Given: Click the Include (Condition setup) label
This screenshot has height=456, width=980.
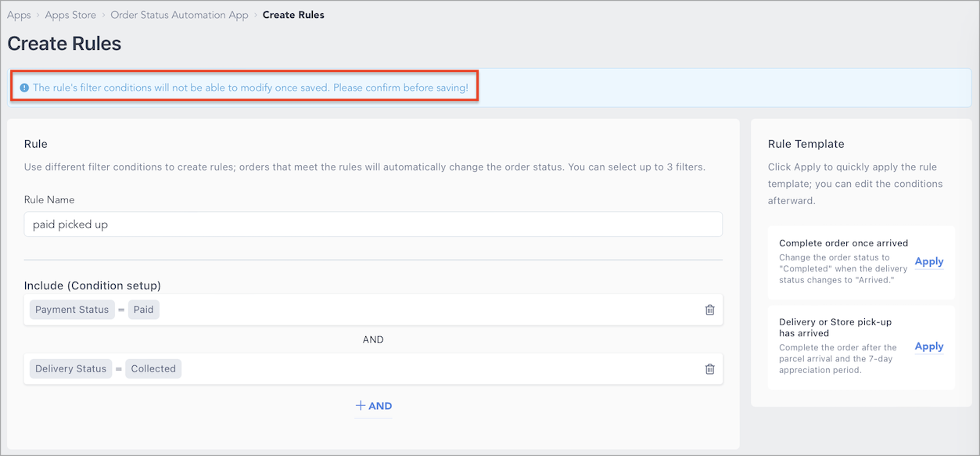Looking at the screenshot, I should pos(92,285).
